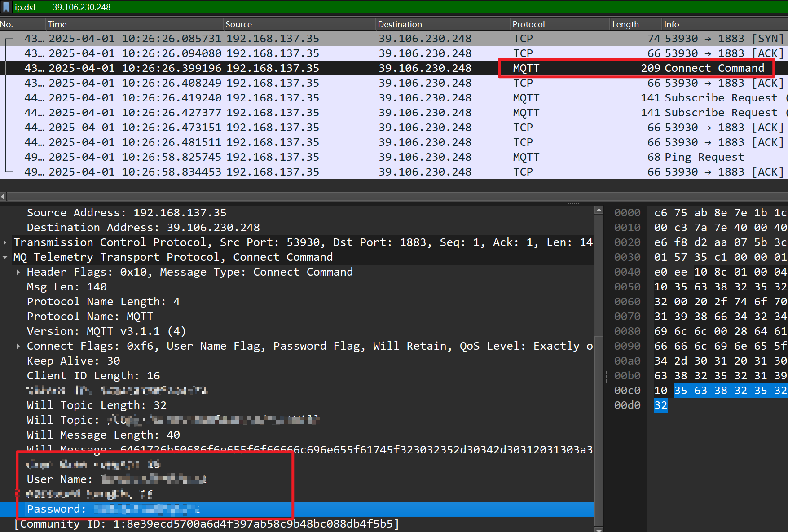Select the TCP SYN packet at 10:26:26.085731
The image size is (788, 532).
click(x=394, y=39)
